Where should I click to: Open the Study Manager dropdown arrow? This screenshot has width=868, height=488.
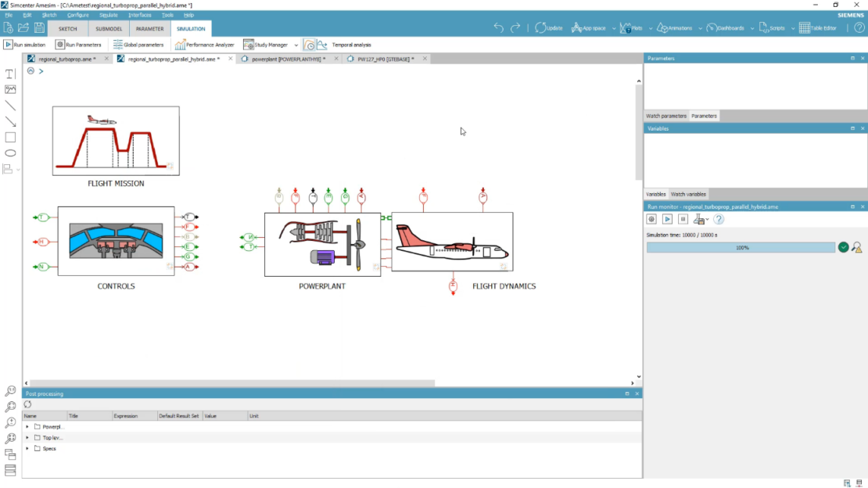point(295,44)
